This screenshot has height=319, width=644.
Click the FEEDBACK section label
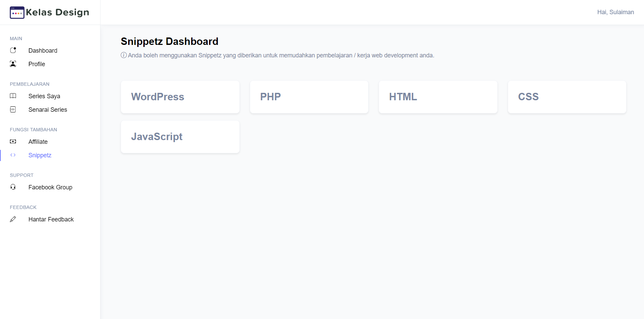[x=23, y=207]
